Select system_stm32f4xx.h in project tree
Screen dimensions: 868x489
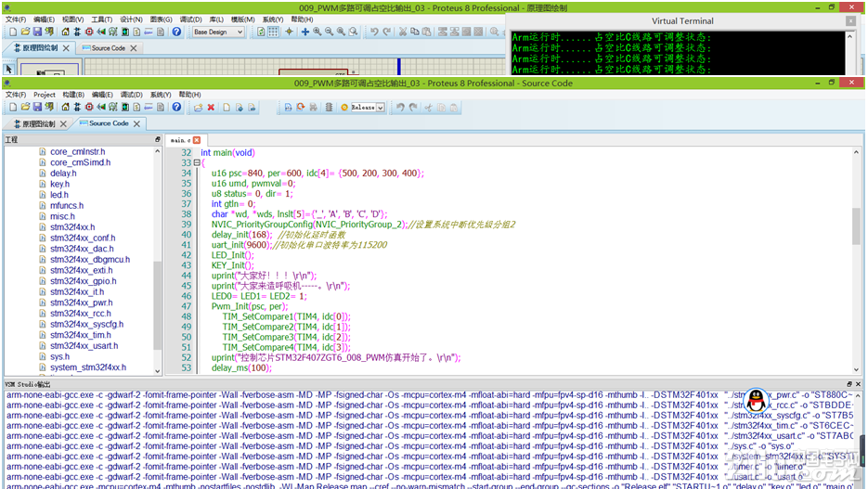coord(88,367)
